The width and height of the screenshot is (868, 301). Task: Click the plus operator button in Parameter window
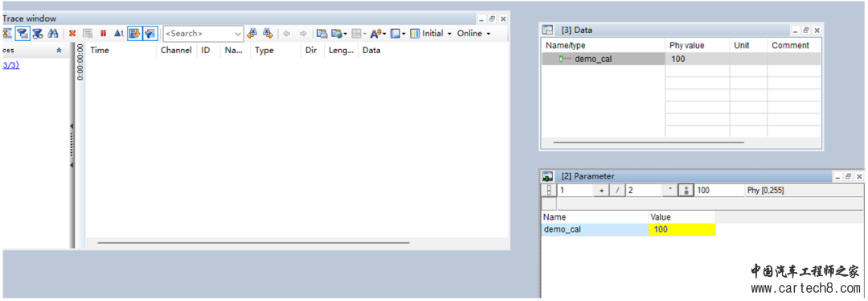tap(602, 190)
